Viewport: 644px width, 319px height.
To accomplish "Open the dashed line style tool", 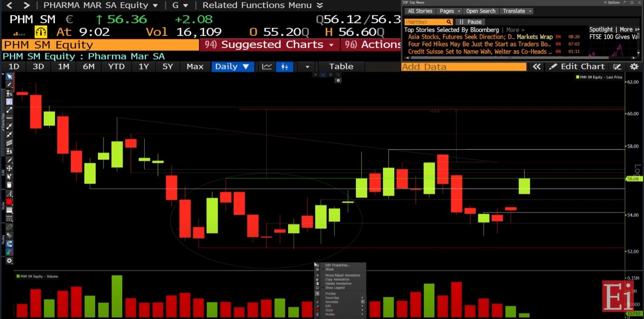I will [9, 218].
